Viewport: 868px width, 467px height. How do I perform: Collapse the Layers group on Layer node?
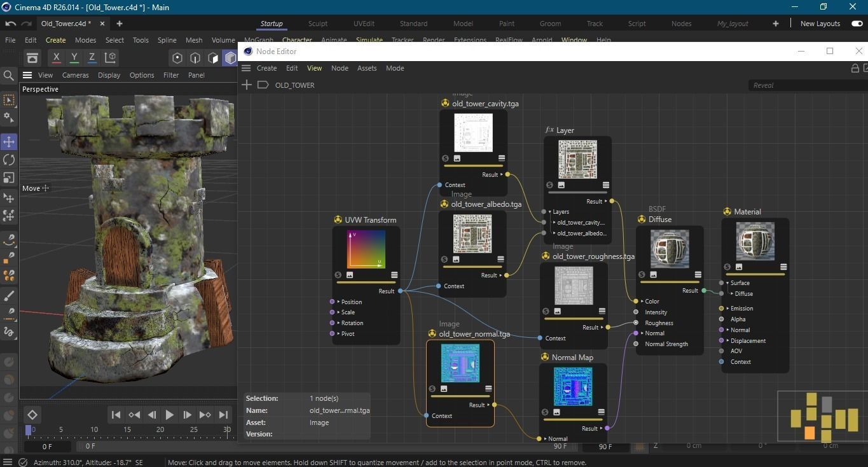(551, 212)
